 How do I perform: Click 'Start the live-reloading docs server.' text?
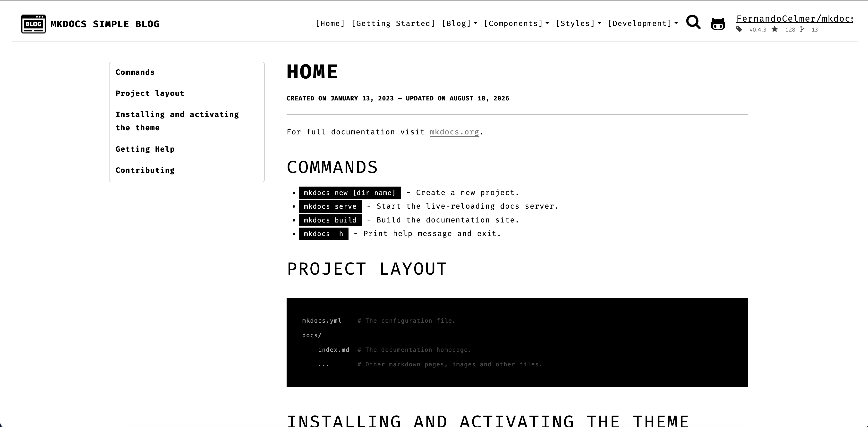[467, 206]
